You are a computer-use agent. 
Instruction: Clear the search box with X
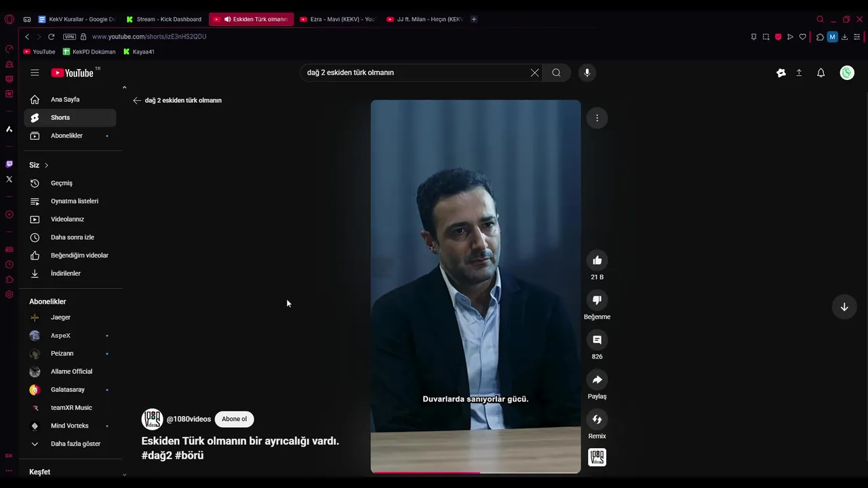pos(535,73)
